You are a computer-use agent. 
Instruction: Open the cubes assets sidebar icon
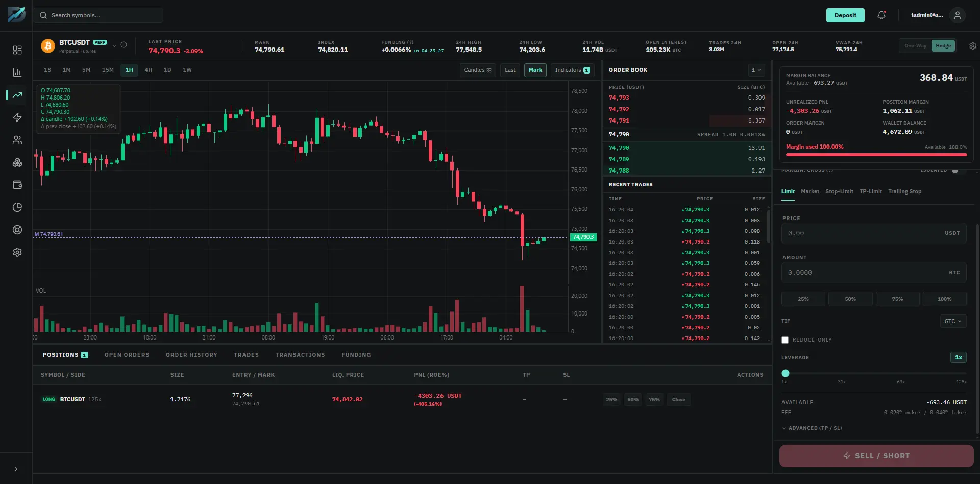click(17, 162)
